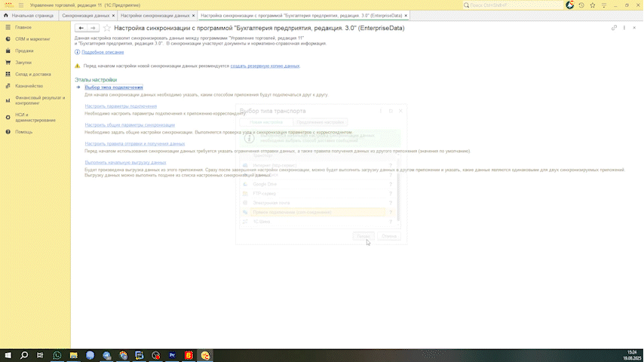Open Настроить правила отправки и получения данных link
The image size is (644, 362).
135,144
